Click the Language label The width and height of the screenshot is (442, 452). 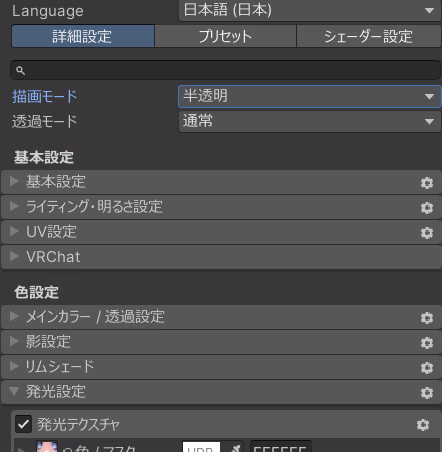48,11
